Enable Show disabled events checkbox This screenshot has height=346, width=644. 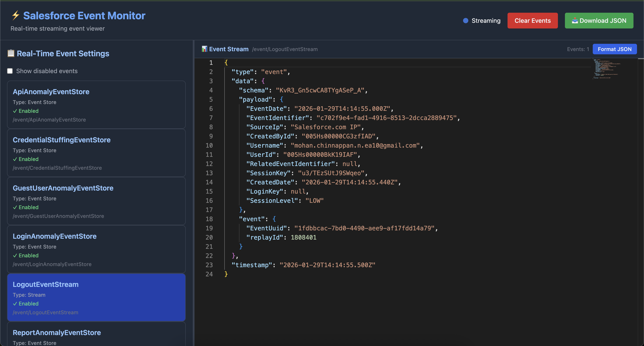(10, 71)
